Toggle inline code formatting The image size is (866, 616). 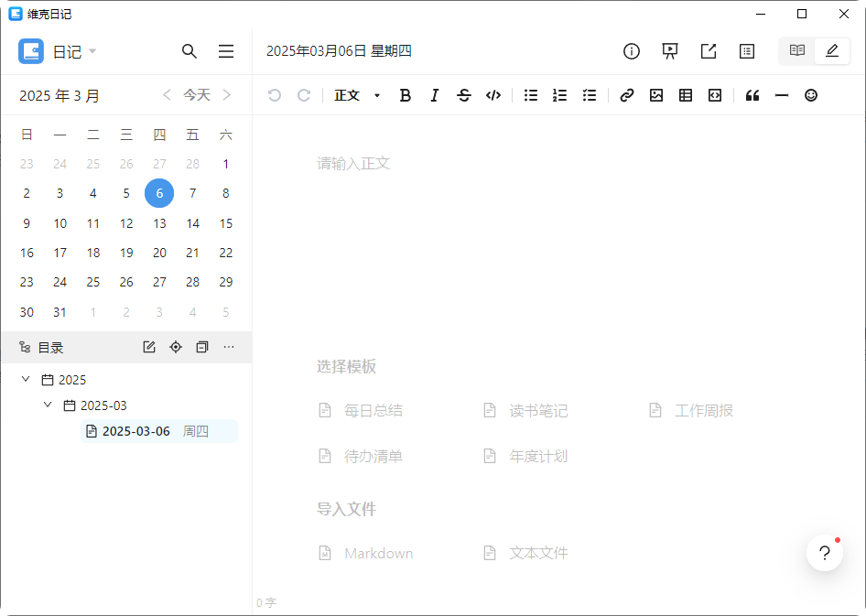point(493,95)
